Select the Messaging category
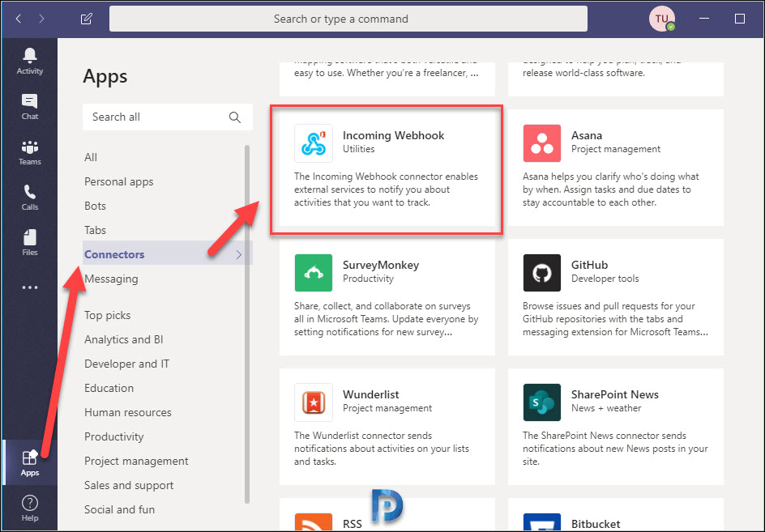 111,279
